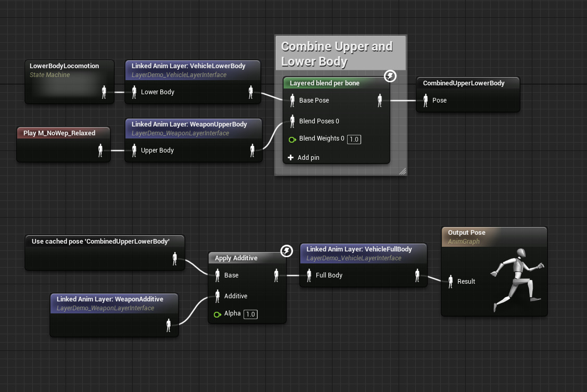Click the Alpha green input pin

217,314
